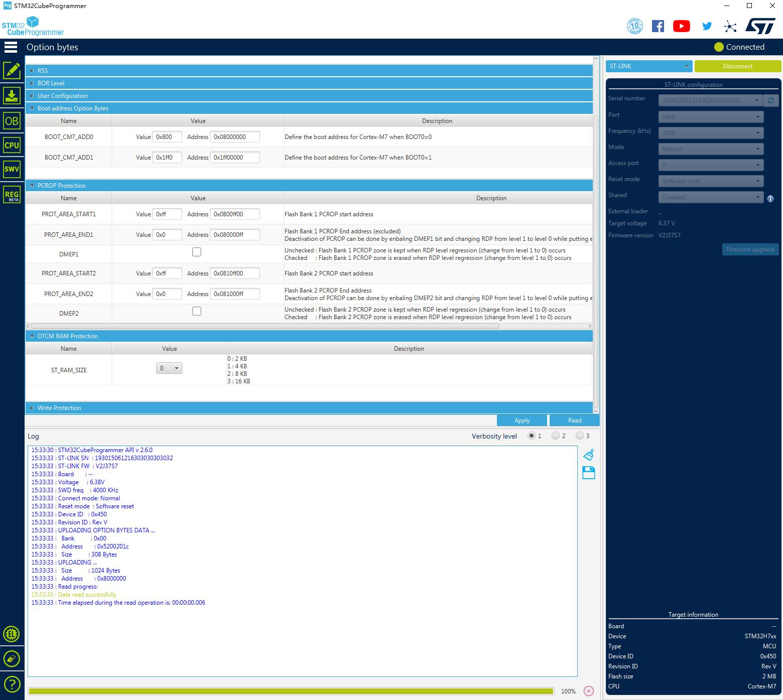Click the STM32CubeProgrammer logo
The height and width of the screenshot is (700, 783).
pos(33,26)
